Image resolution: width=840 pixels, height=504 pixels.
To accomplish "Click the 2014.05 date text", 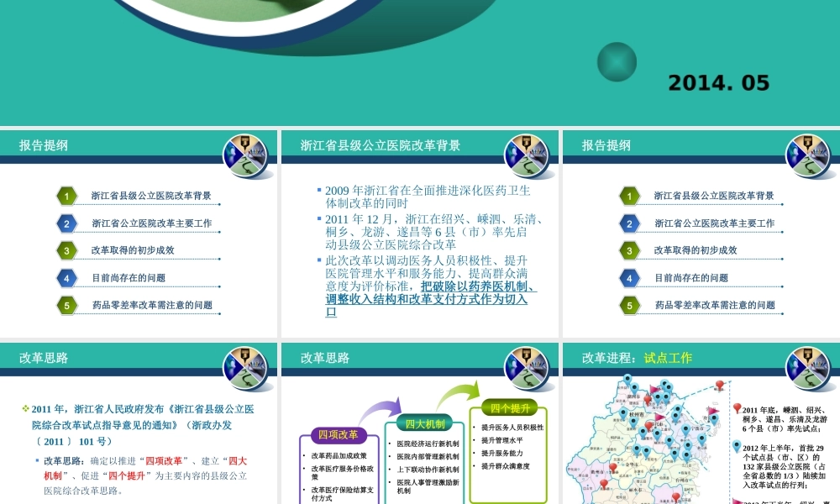I will point(718,82).
